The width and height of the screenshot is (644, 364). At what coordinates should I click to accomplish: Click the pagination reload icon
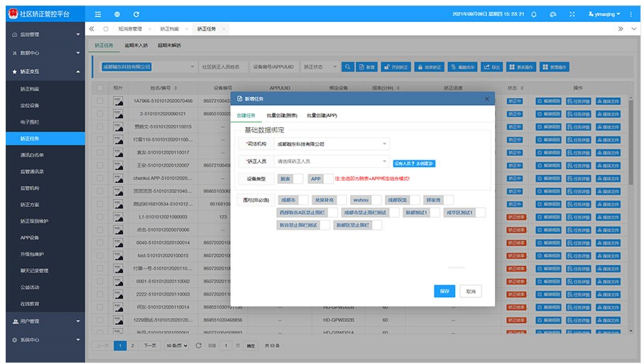point(198,346)
